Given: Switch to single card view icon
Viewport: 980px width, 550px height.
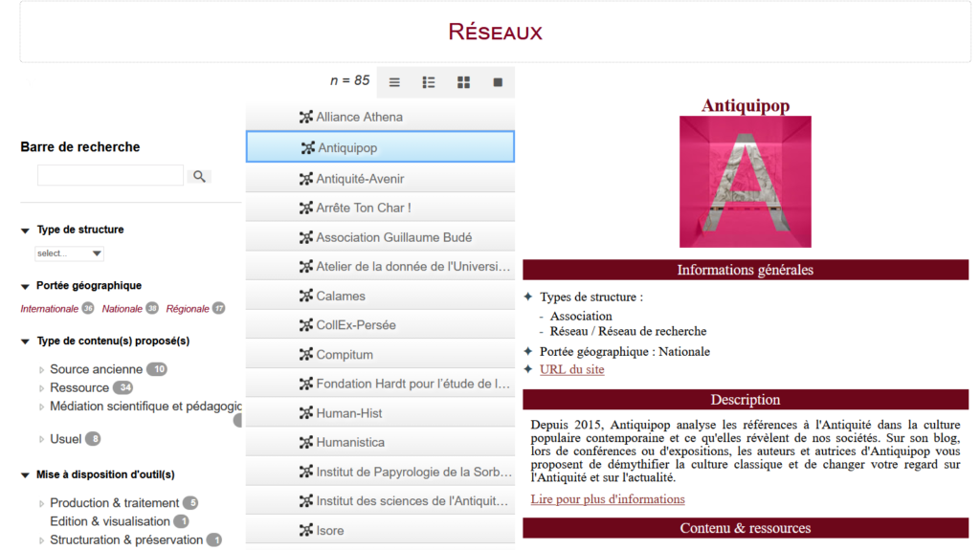Looking at the screenshot, I should 498,82.
